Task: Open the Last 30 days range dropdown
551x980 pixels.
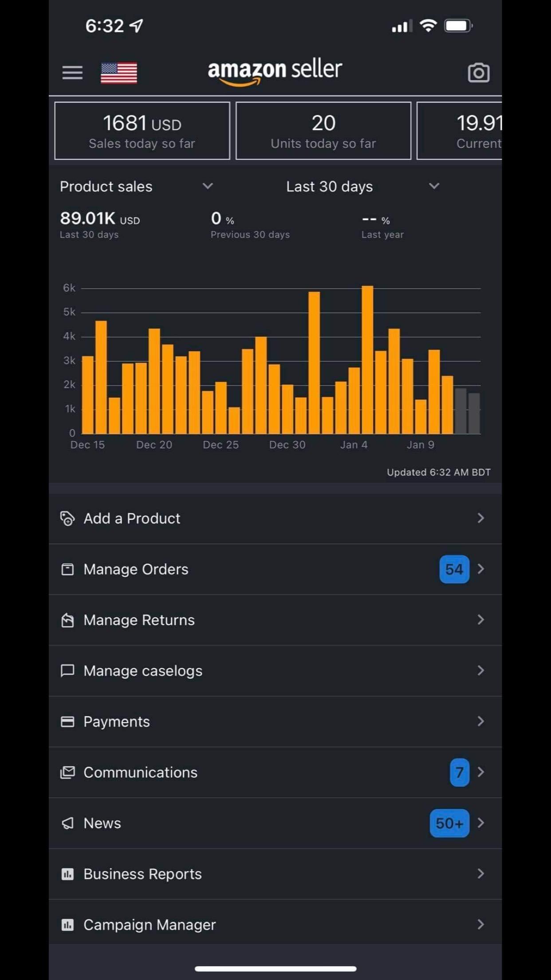Action: 434,186
